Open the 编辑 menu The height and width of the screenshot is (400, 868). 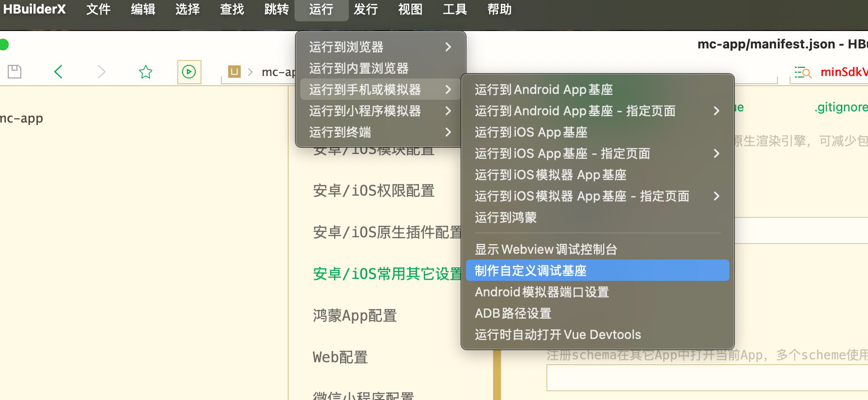(143, 9)
